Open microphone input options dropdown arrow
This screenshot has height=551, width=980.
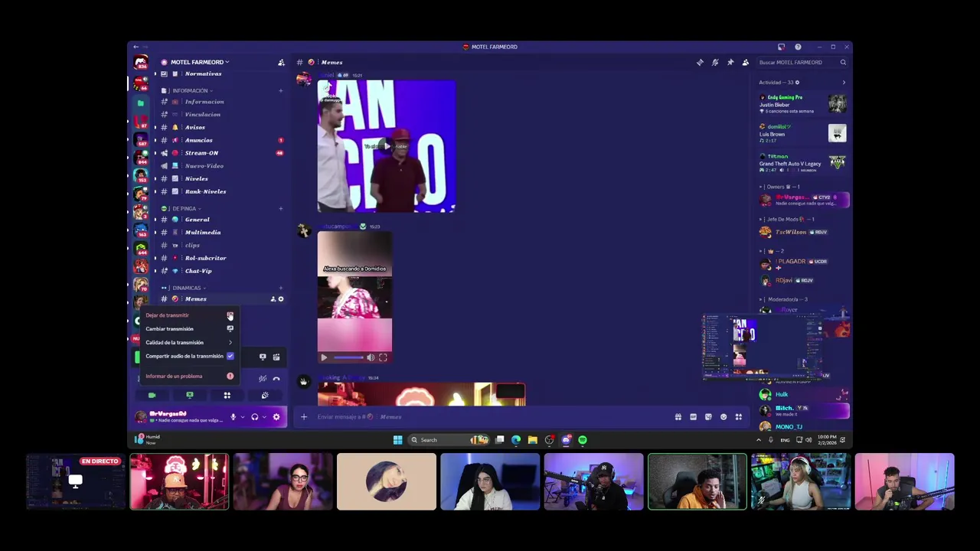pos(242,417)
